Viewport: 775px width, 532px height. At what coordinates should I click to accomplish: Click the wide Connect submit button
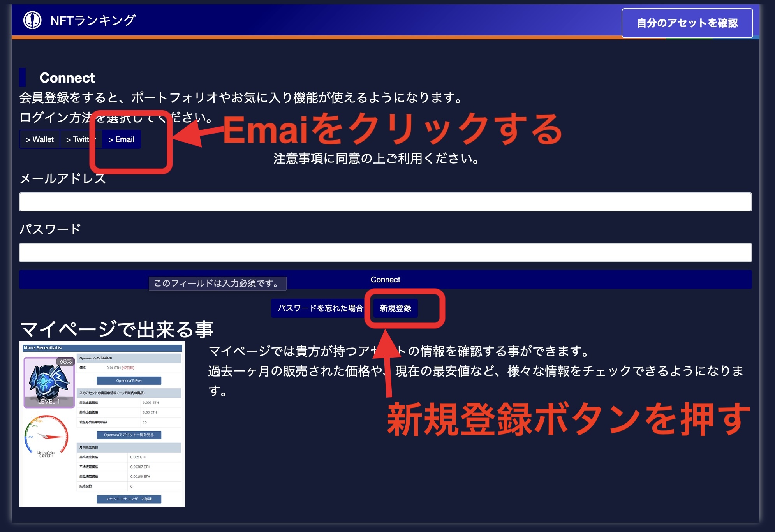385,280
